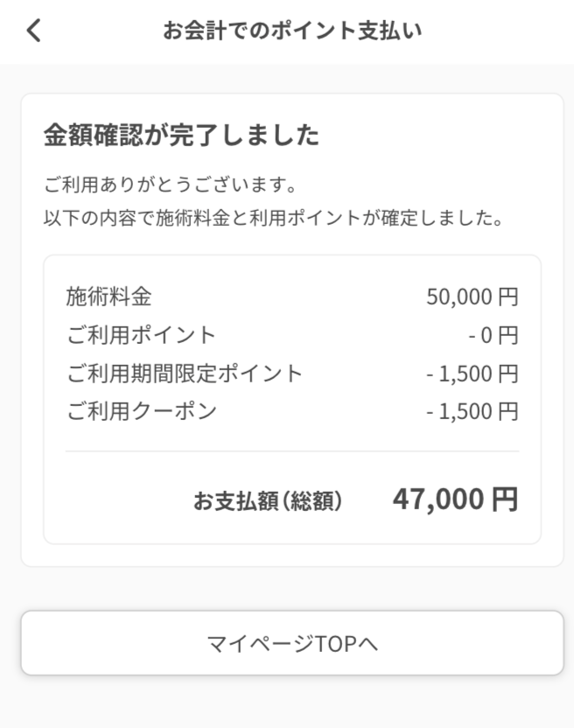Tap the ご利用クーポン label
The height and width of the screenshot is (728, 574).
[x=141, y=412]
